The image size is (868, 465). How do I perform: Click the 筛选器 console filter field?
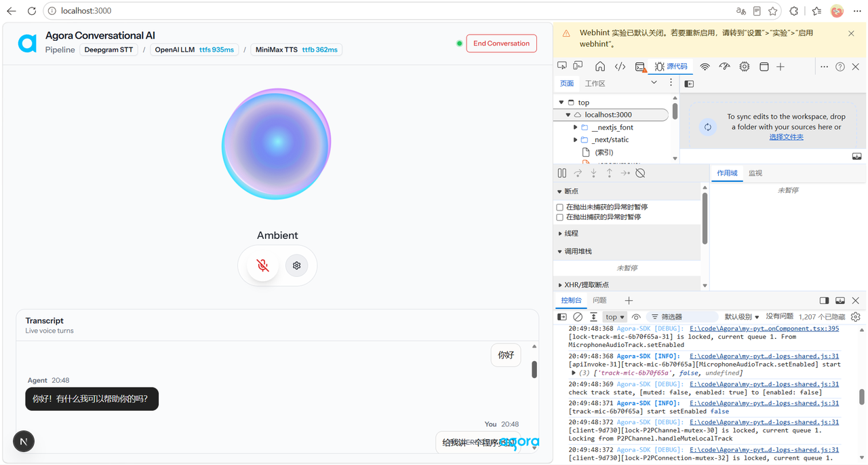(682, 317)
